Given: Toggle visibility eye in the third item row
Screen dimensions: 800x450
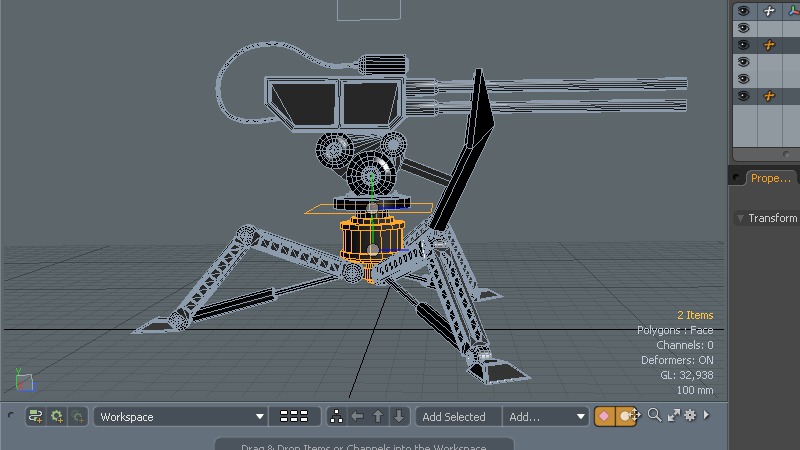Looking at the screenshot, I should pyautogui.click(x=744, y=62).
